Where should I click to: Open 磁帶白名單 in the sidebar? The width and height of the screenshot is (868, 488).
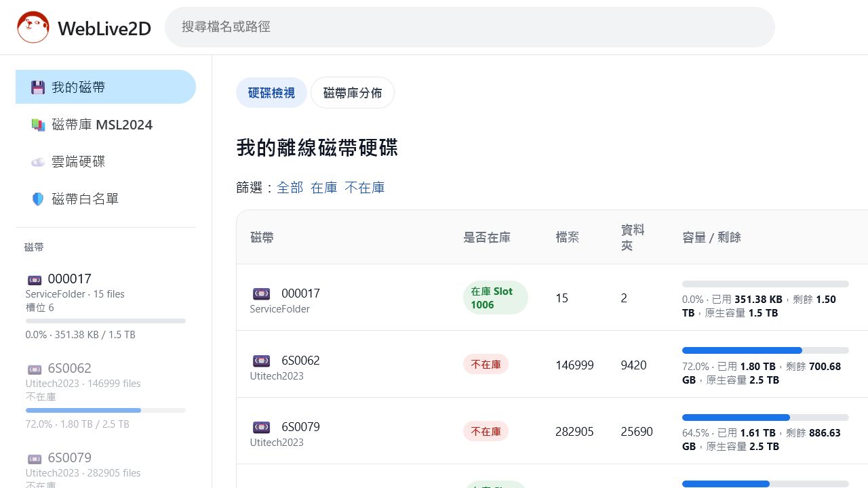coord(106,199)
